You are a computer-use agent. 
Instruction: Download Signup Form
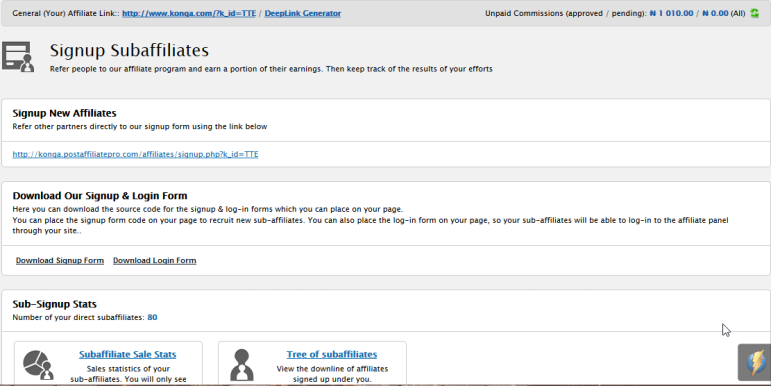59,260
